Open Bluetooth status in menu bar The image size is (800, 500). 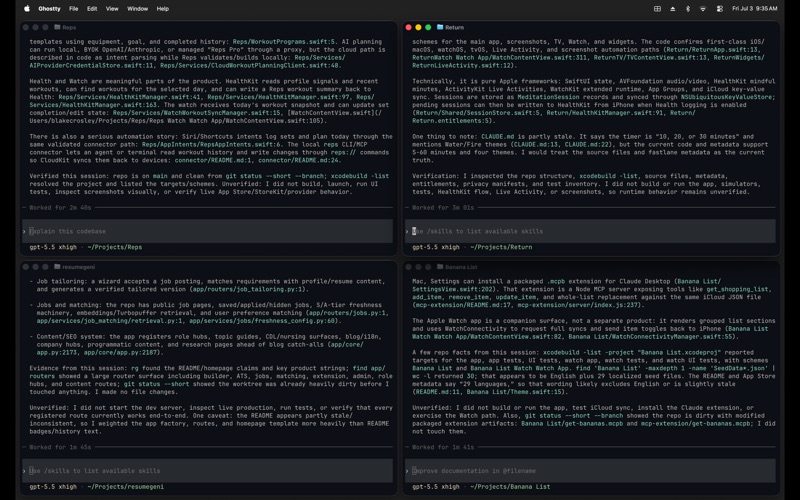(688, 9)
